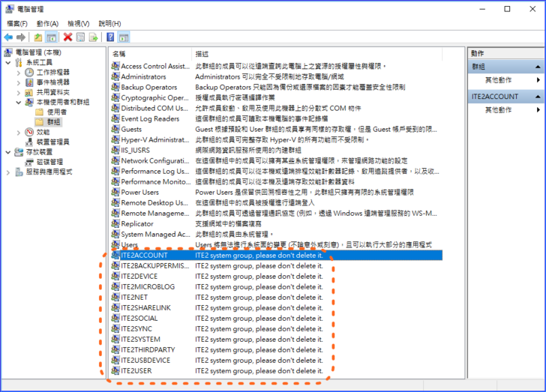Click the ITE2USER group icon

(x=115, y=370)
